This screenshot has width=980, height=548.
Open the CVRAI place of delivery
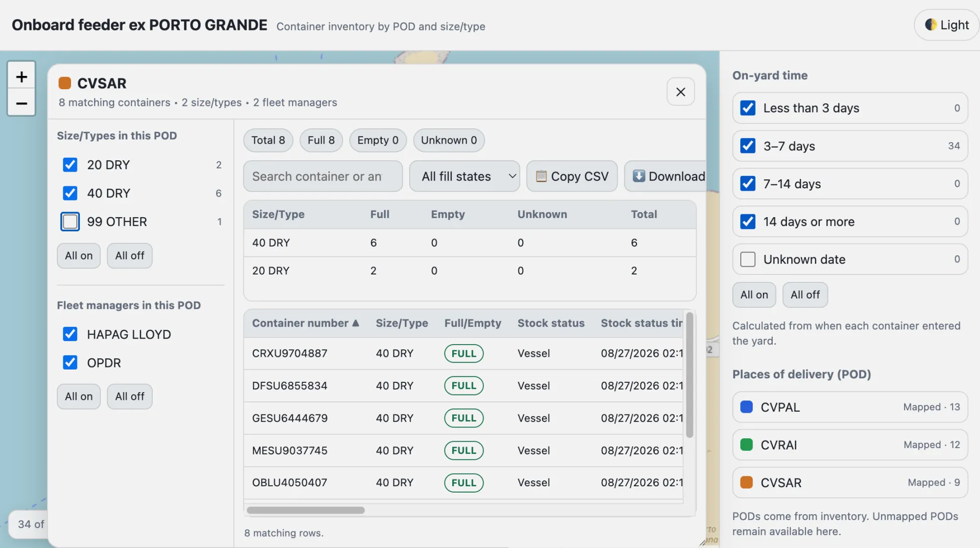point(850,445)
